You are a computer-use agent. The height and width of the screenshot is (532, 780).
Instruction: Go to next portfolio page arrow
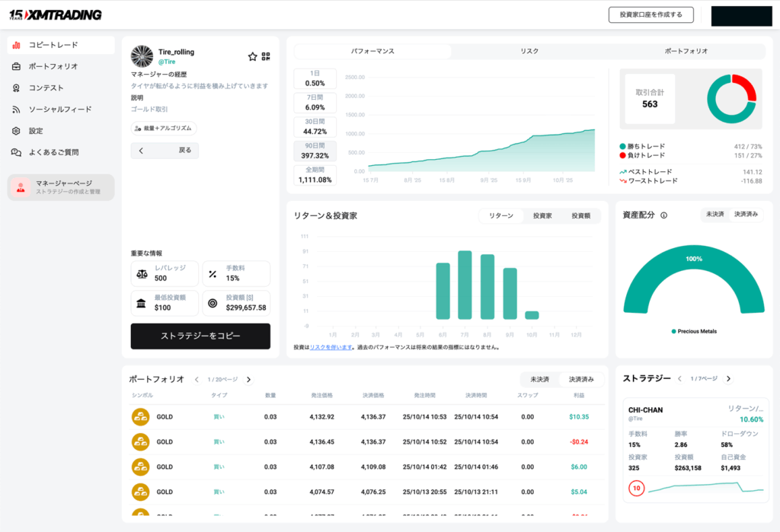click(248, 379)
